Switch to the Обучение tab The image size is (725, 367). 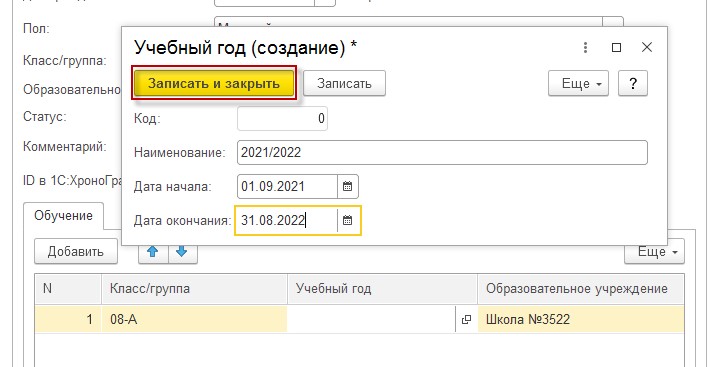tap(63, 216)
